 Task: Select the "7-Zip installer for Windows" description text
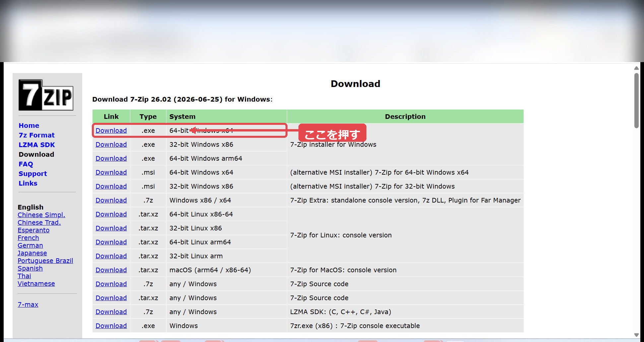point(333,144)
